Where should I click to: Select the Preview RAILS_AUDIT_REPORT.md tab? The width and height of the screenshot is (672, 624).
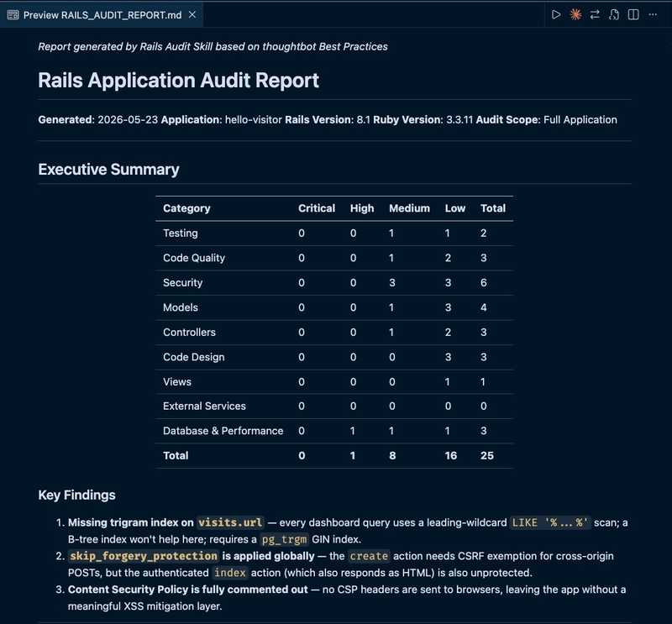point(102,14)
